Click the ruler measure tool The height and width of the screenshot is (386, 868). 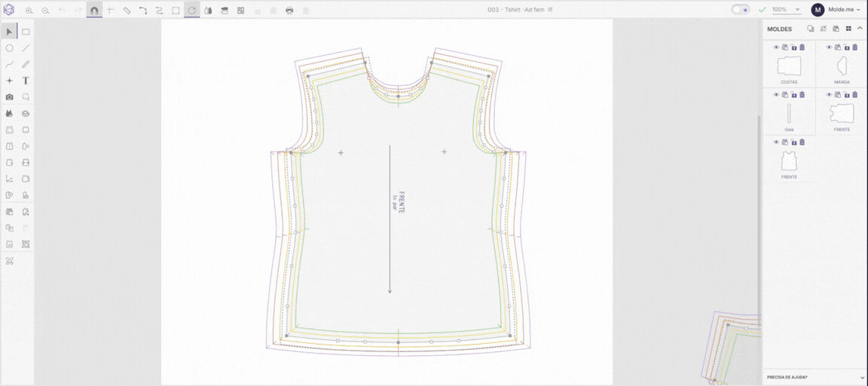point(127,10)
